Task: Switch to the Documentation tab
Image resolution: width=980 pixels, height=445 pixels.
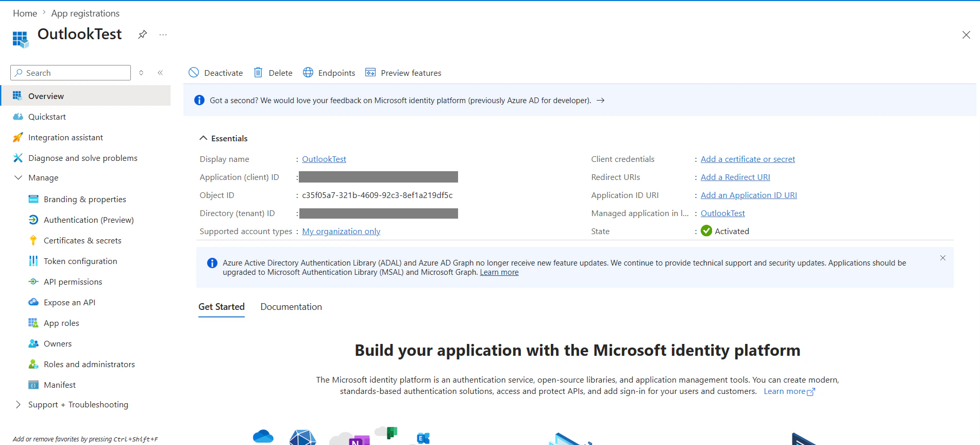Action: 291,307
